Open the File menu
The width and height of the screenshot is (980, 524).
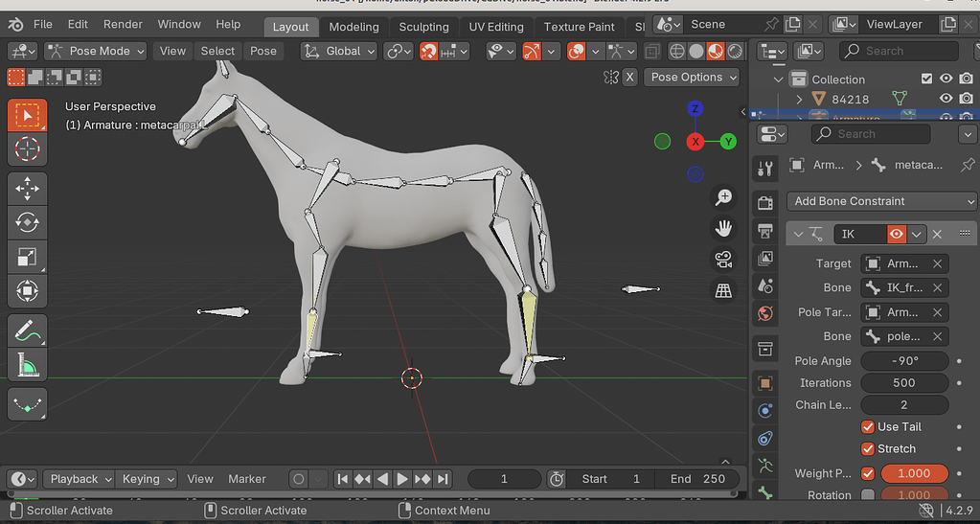(x=42, y=24)
